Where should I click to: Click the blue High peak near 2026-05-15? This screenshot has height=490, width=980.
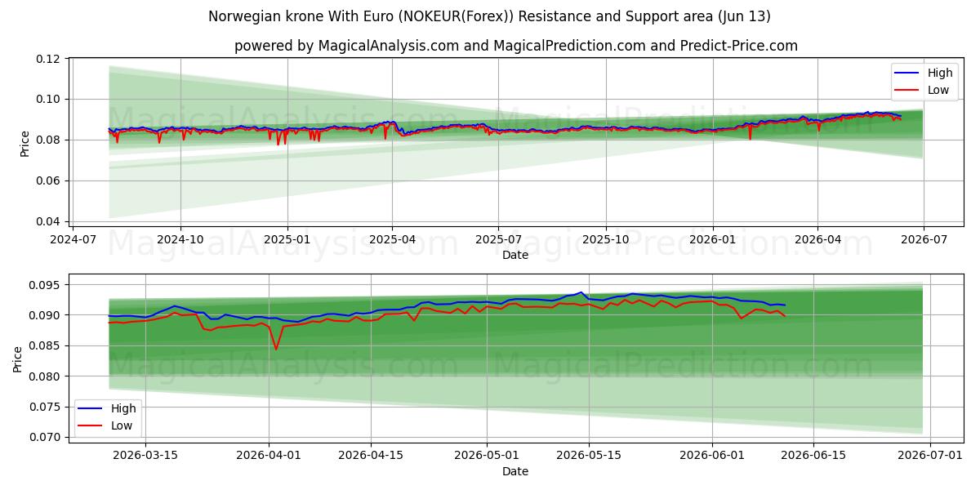(581, 292)
